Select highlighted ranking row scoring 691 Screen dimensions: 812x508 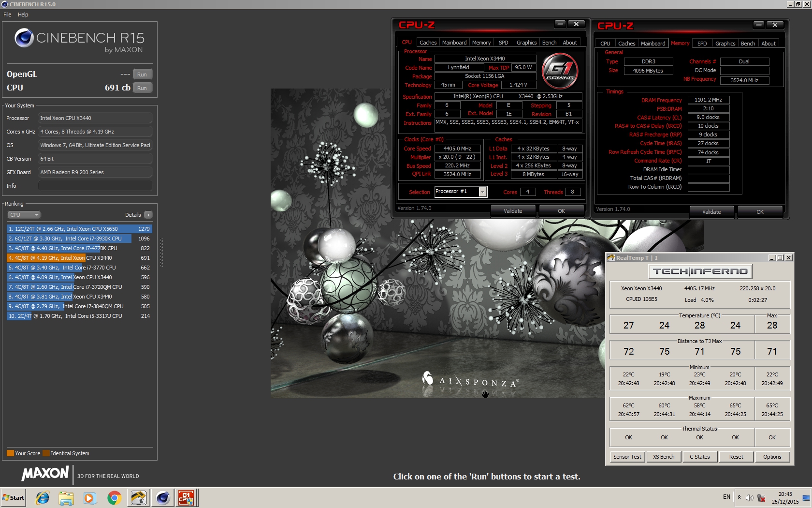(79, 258)
